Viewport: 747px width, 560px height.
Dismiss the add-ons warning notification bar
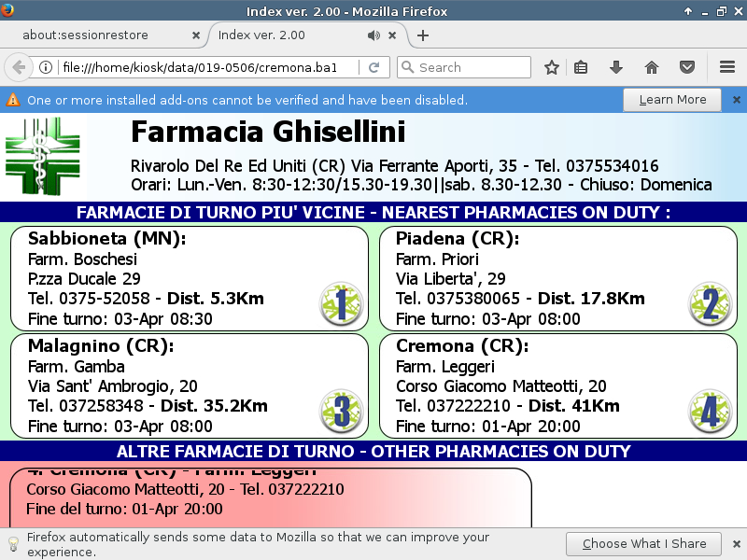(x=736, y=100)
